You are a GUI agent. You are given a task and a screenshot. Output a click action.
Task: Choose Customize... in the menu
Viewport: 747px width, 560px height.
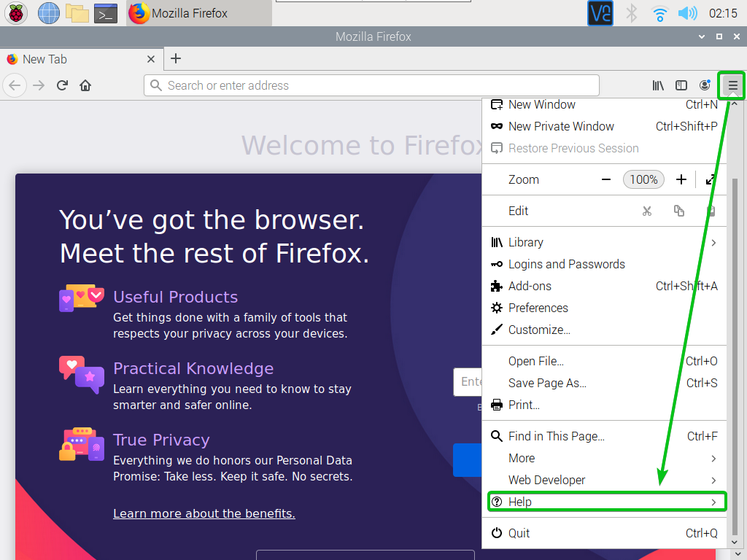point(605,330)
